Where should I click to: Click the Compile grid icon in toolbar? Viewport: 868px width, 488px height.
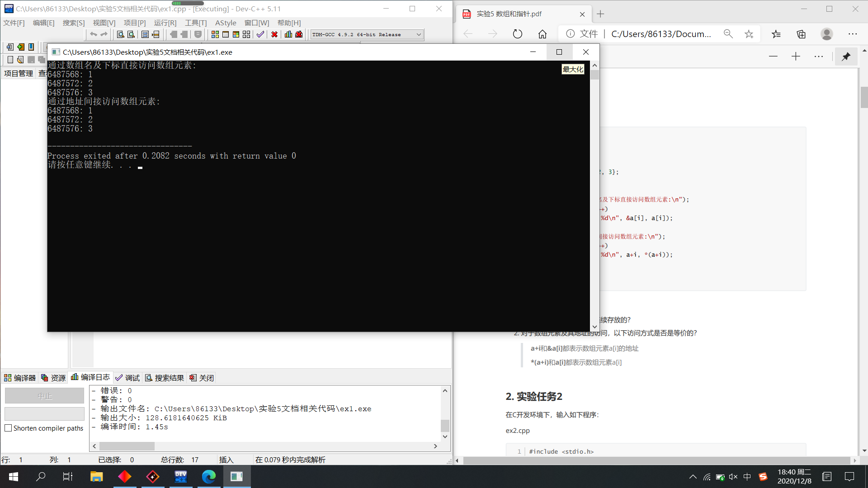click(x=215, y=34)
